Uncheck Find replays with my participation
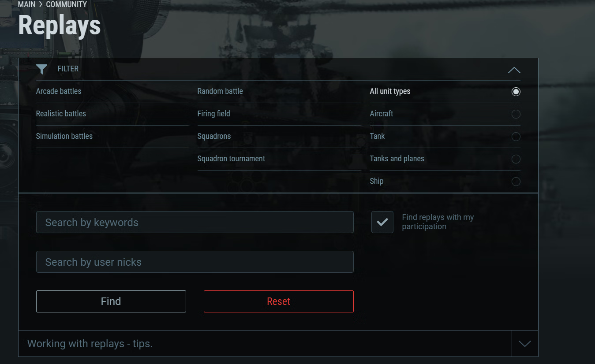This screenshot has height=364, width=595. 382,222
